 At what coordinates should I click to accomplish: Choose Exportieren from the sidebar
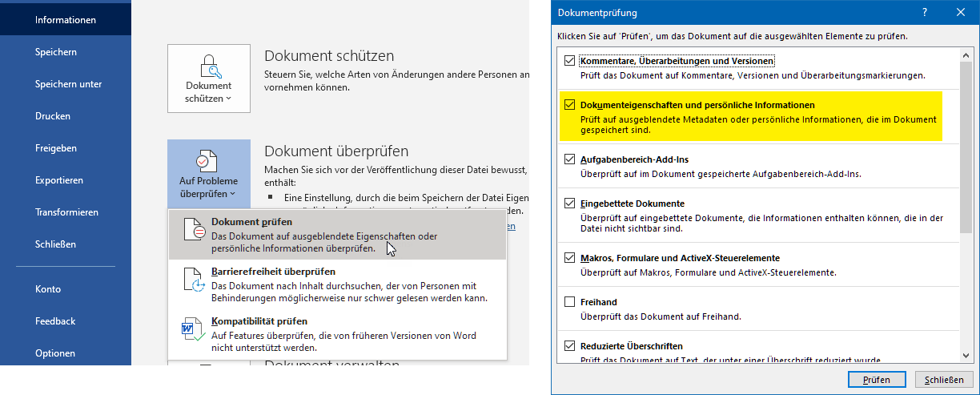(x=59, y=180)
